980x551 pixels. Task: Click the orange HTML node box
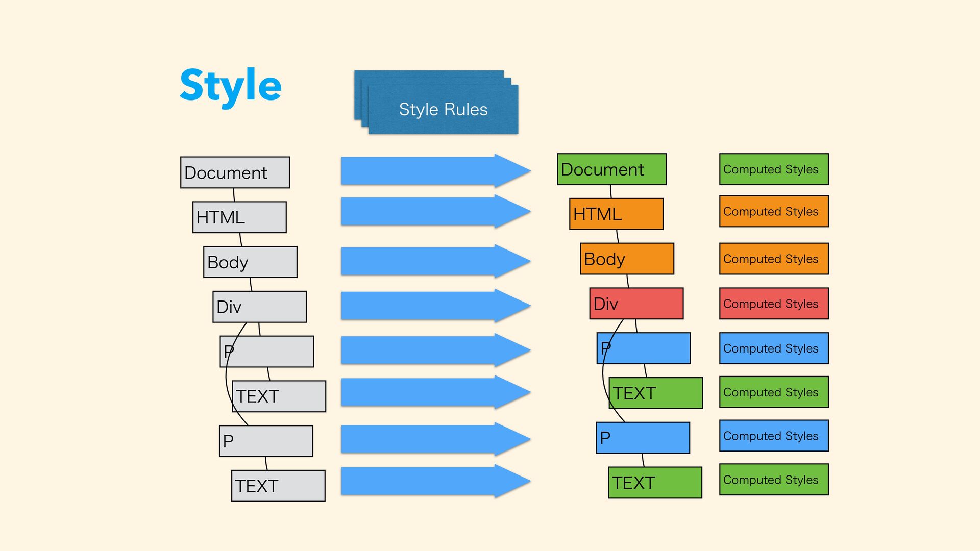[617, 214]
